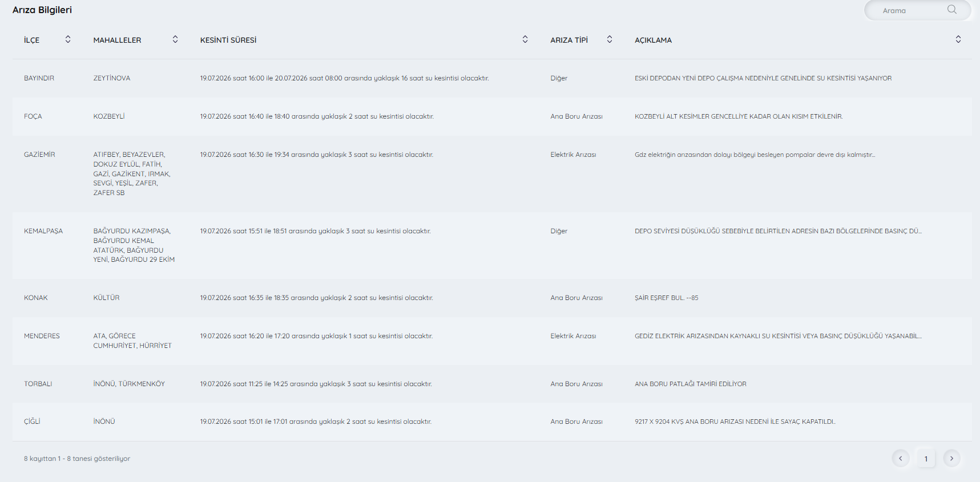This screenshot has width=980, height=482.
Task: Focus the Arama search field
Action: [x=913, y=10]
